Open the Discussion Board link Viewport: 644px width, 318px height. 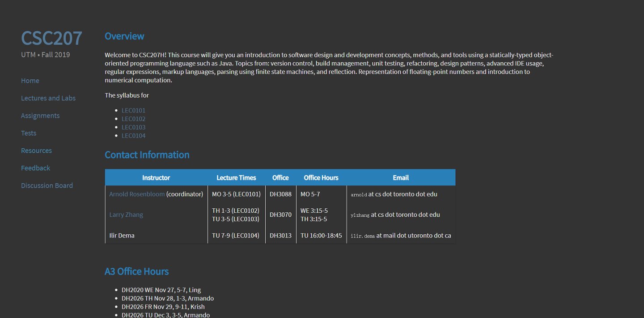(x=47, y=185)
